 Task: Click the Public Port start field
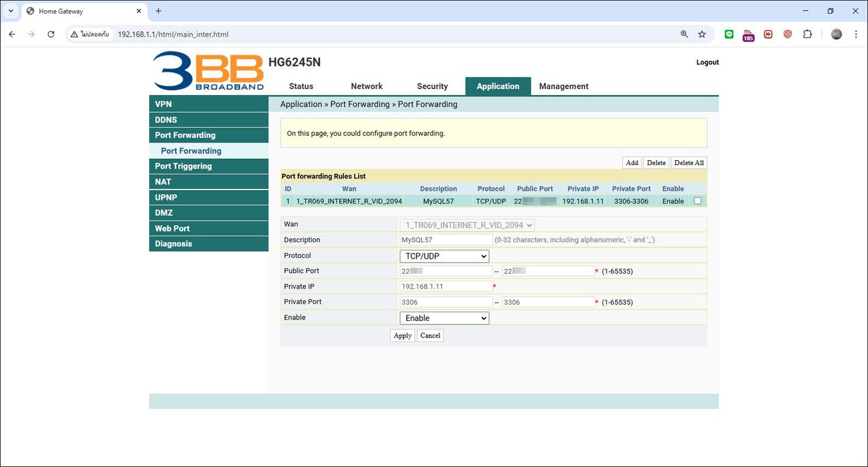pyautogui.click(x=446, y=271)
